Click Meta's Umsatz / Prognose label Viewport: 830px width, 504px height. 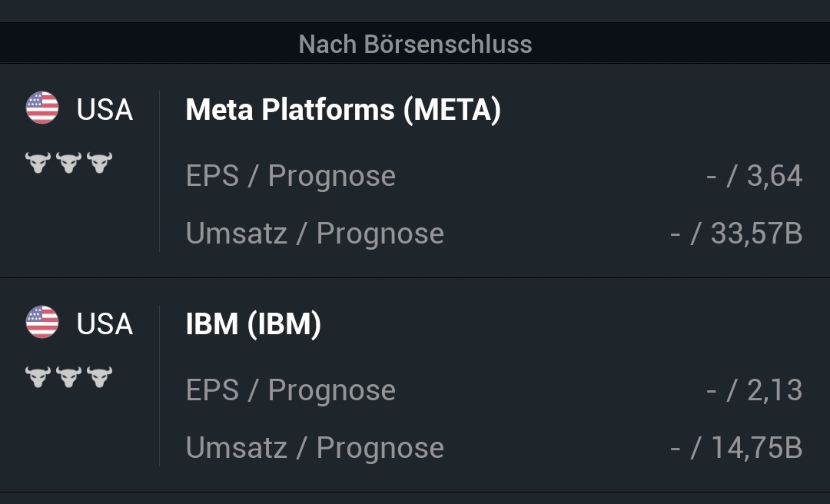click(314, 234)
